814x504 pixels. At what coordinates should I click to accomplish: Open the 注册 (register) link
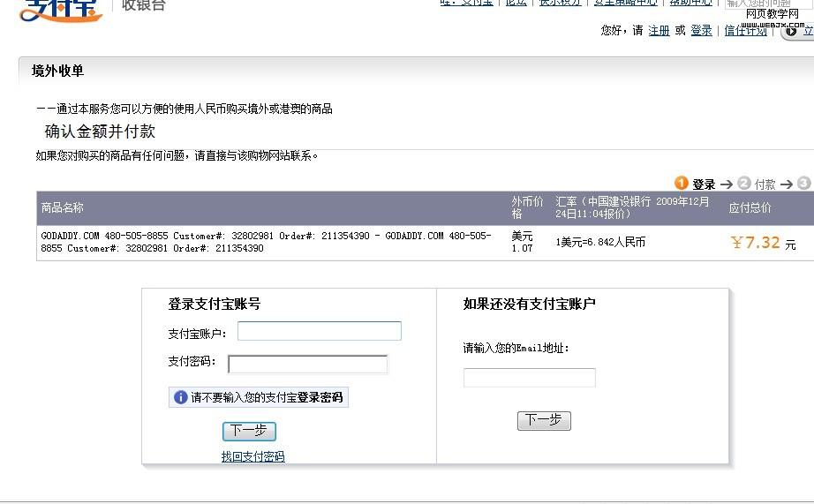coord(659,31)
